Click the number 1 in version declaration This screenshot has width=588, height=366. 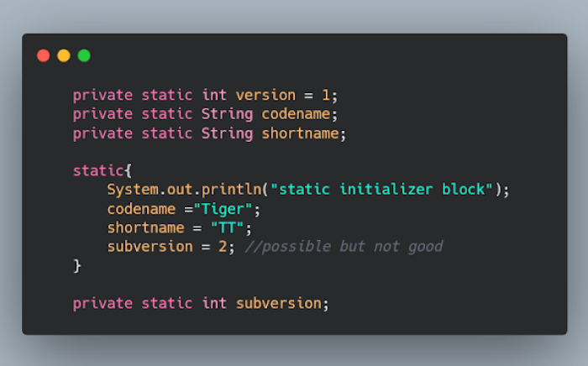pyautogui.click(x=326, y=95)
